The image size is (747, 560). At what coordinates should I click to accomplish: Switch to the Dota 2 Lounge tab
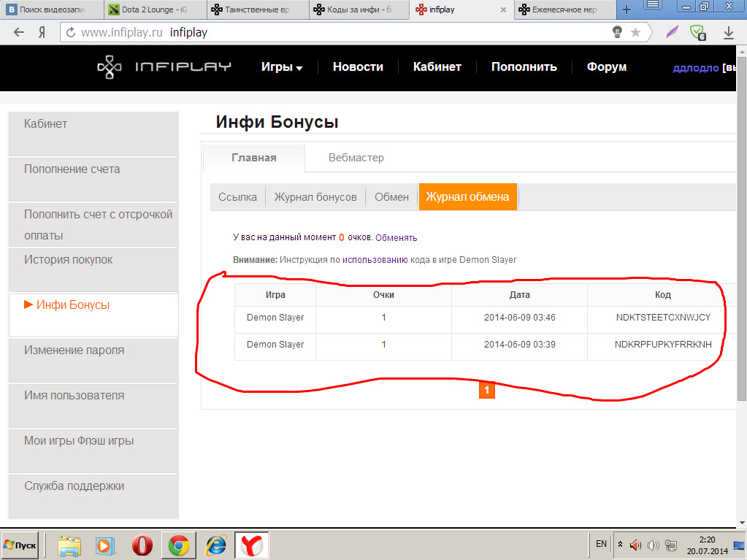(x=155, y=9)
